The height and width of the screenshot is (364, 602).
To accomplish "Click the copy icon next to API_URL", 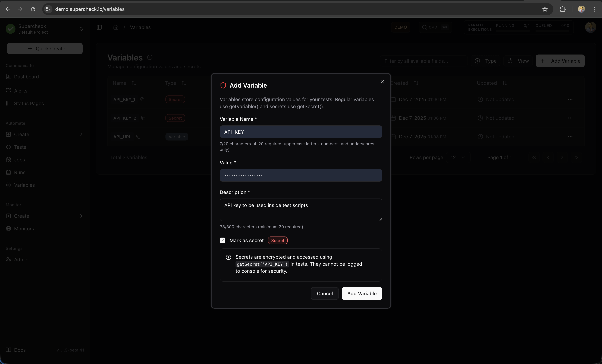I will pyautogui.click(x=138, y=137).
